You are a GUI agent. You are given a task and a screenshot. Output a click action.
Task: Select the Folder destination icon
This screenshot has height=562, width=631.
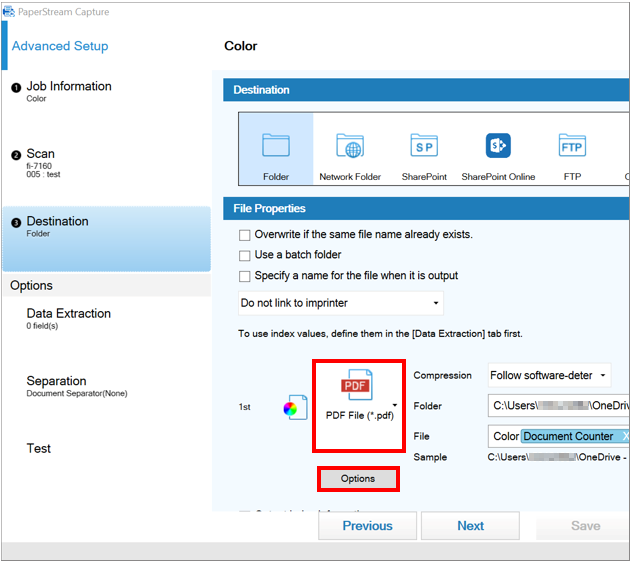pos(276,147)
